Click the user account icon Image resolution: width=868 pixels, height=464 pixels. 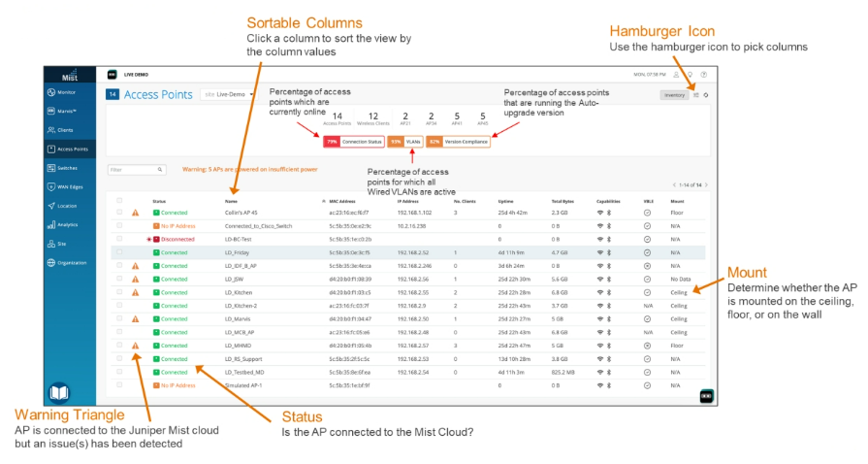676,75
